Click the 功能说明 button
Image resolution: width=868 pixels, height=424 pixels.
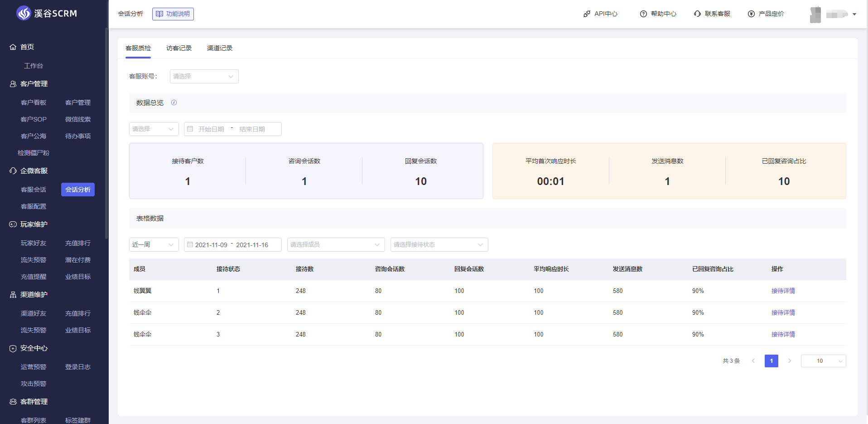(173, 14)
